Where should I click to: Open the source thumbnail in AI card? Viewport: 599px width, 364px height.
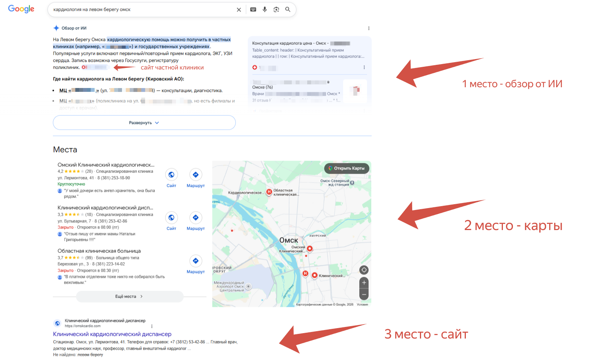[x=355, y=91]
